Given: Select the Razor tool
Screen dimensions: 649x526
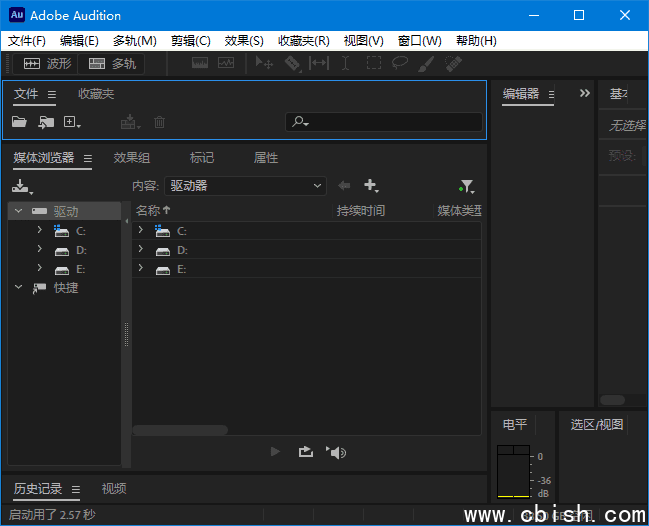Looking at the screenshot, I should tap(292, 63).
